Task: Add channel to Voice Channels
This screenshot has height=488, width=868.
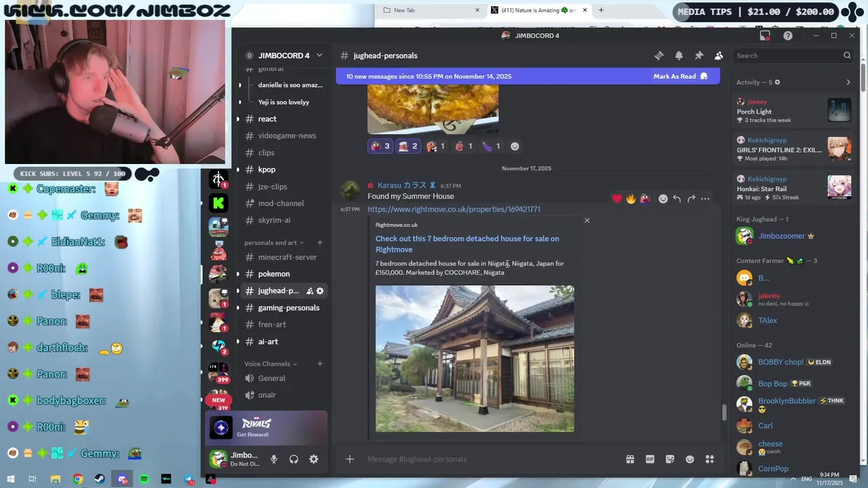Action: pos(320,364)
